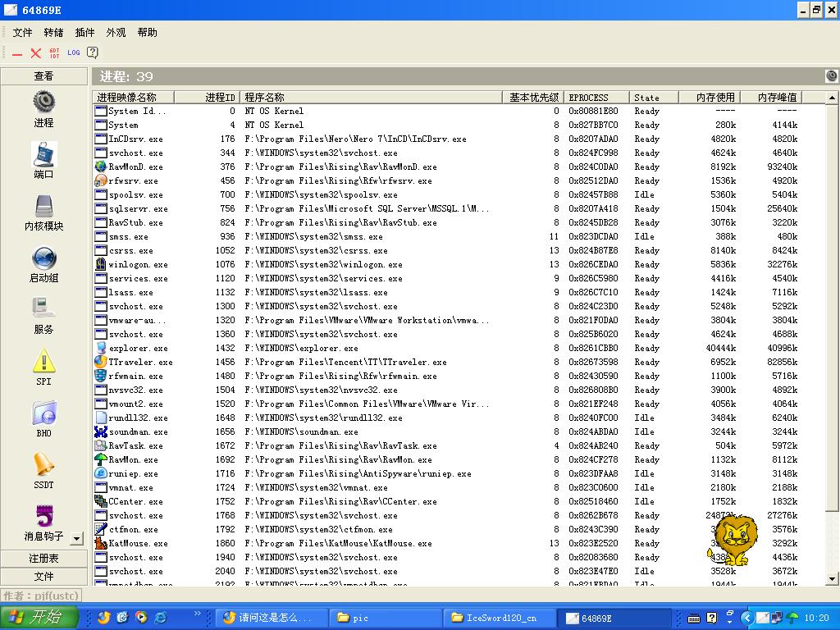840x630 pixels.
Task: Click the RavMonD.exe process icon
Action: click(100, 167)
